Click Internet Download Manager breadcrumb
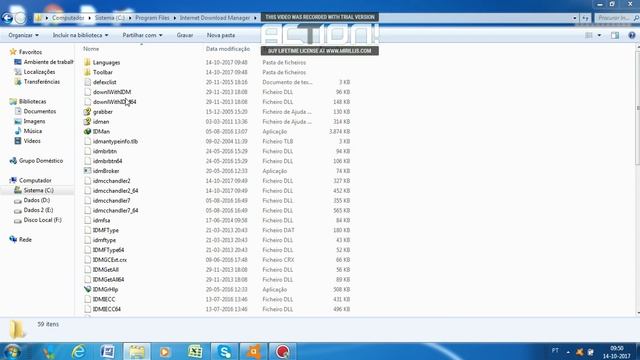Viewport: 640px width, 360px height. click(215, 18)
